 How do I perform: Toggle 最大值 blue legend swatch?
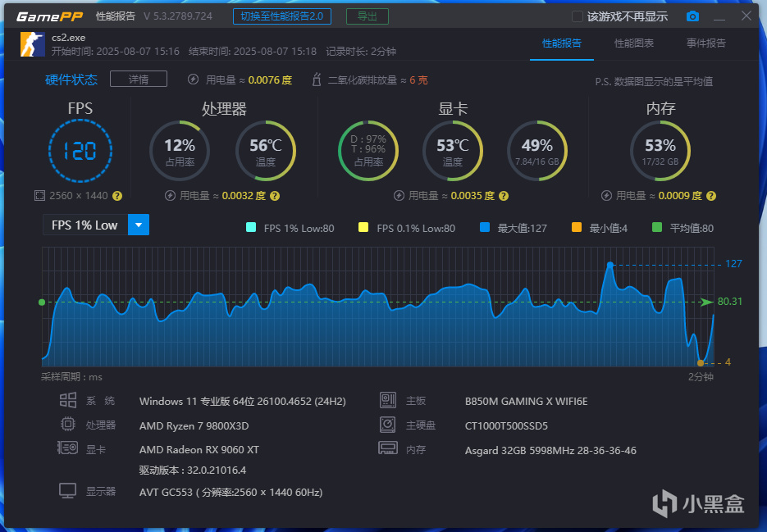coord(485,227)
